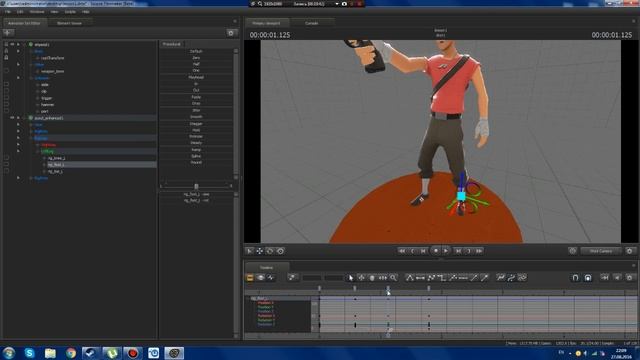This screenshot has width=640, height=360.
Task: Apply the Smooth preset
Action: pos(196,117)
